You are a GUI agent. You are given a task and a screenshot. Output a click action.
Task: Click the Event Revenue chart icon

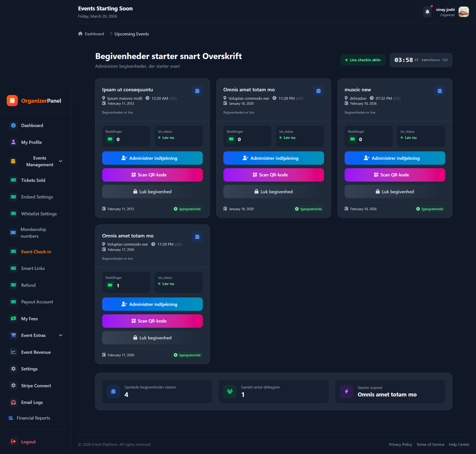(x=13, y=352)
